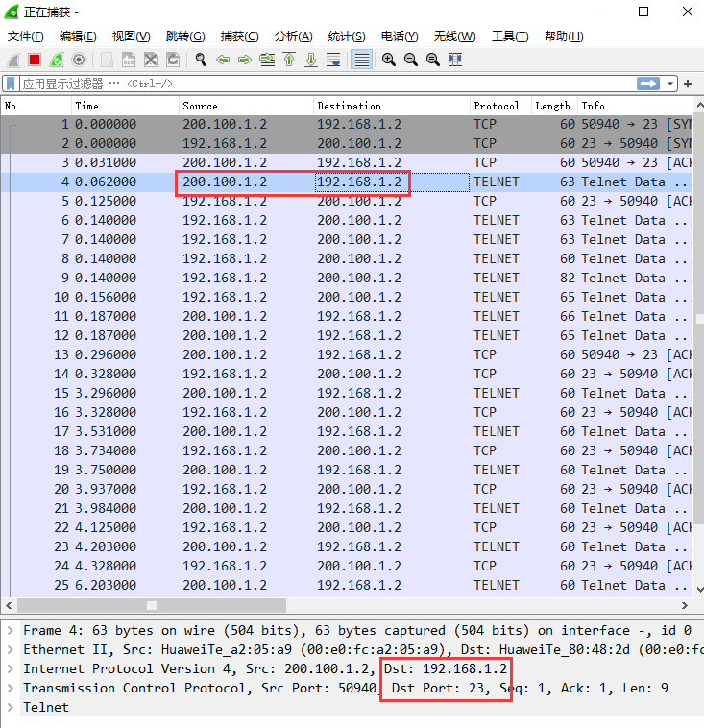This screenshot has width=704, height=728.
Task: Go forward to next packet arrow
Action: [245, 60]
